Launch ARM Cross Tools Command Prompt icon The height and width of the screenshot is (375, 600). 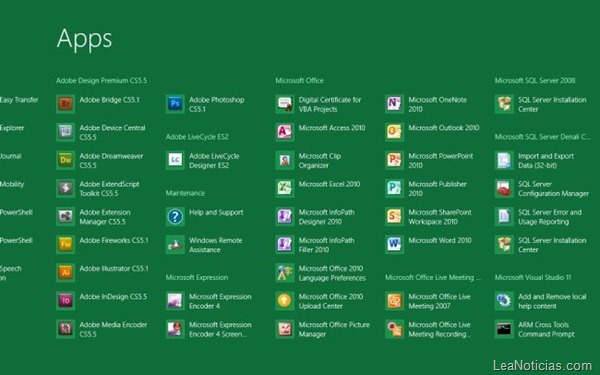pyautogui.click(x=504, y=329)
